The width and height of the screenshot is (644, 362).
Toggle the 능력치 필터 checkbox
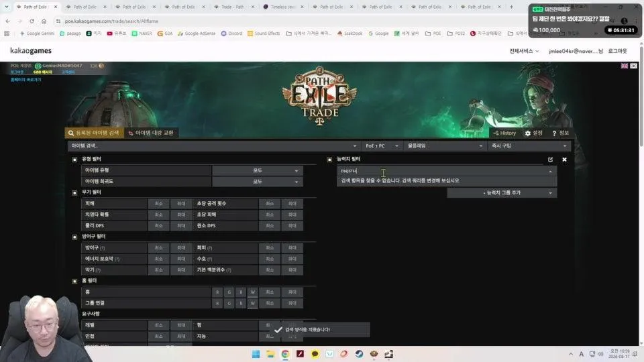[329, 160]
